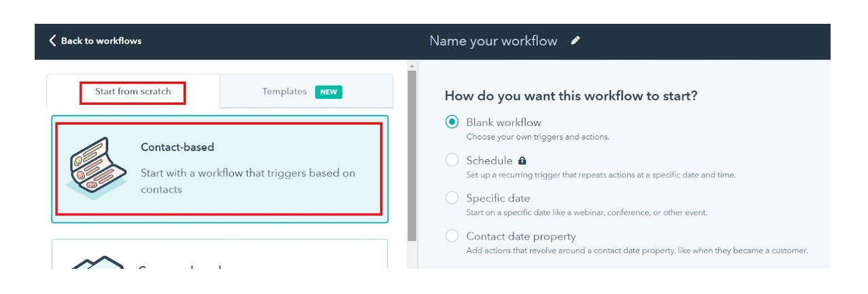Click the partially visible second card illustration
This screenshot has width=868, height=294.
click(97, 262)
